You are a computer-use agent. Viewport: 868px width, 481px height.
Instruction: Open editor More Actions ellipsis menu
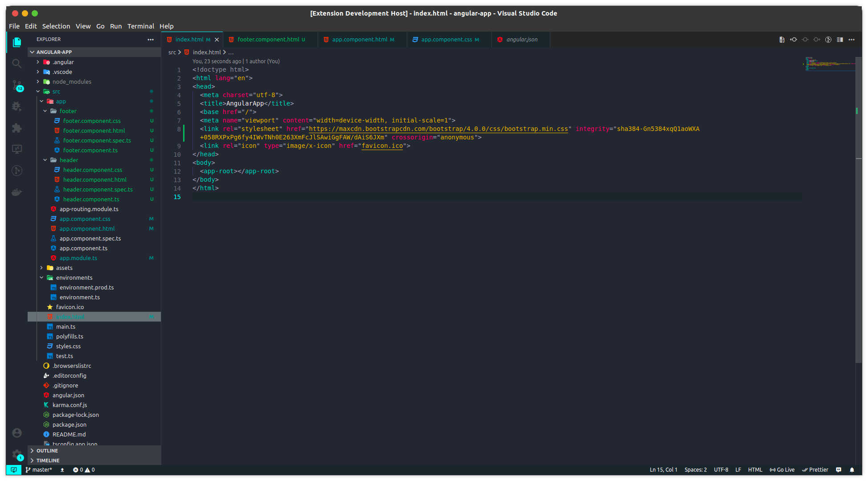coord(852,40)
